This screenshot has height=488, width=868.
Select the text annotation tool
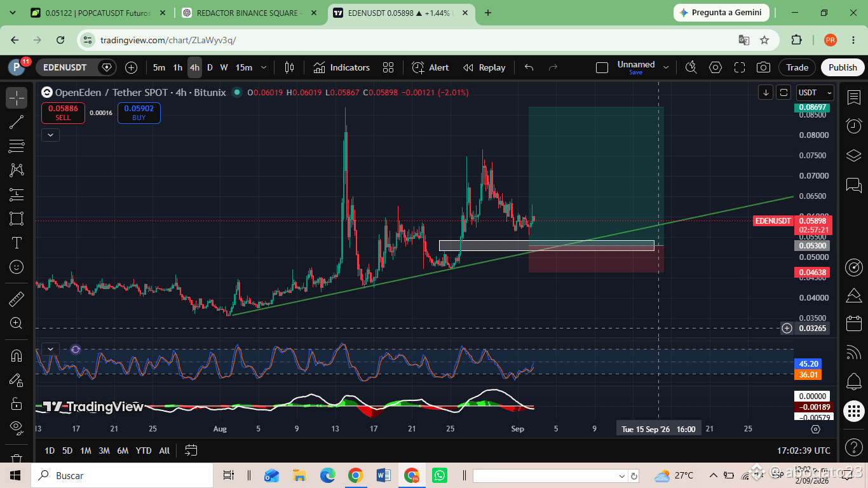click(17, 243)
